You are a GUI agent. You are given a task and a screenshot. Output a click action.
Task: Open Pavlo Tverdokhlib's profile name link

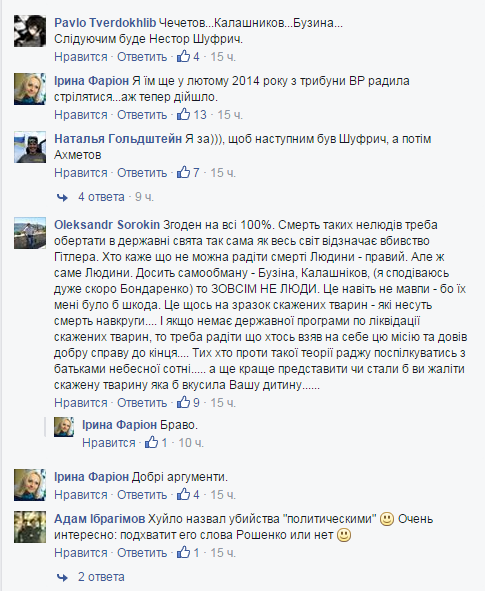(x=105, y=23)
